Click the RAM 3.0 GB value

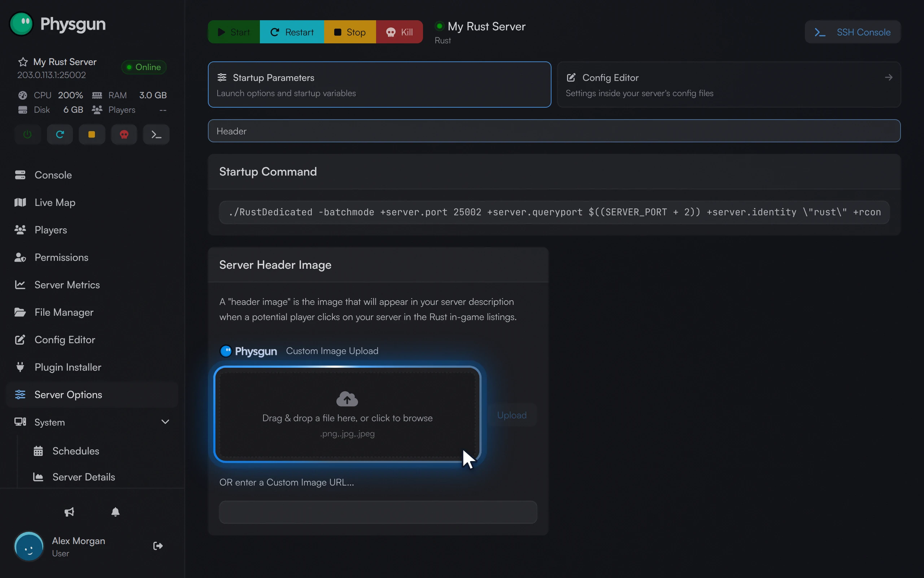(x=153, y=95)
